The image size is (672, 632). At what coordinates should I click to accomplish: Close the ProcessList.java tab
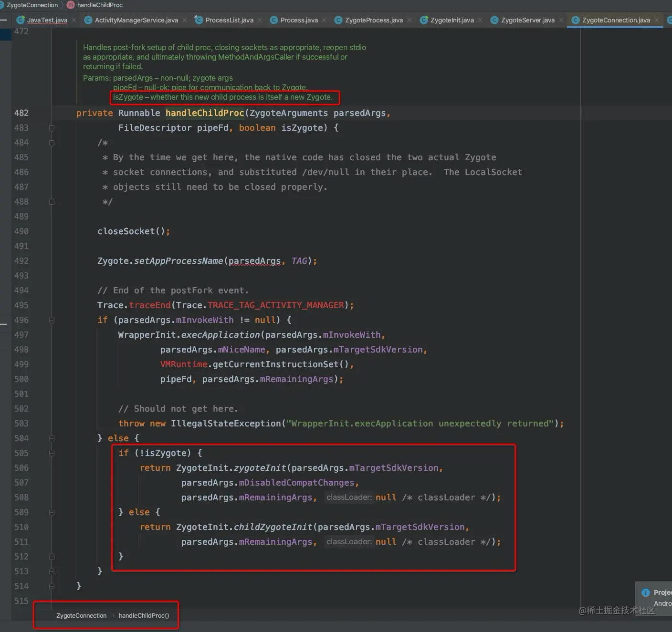260,20
